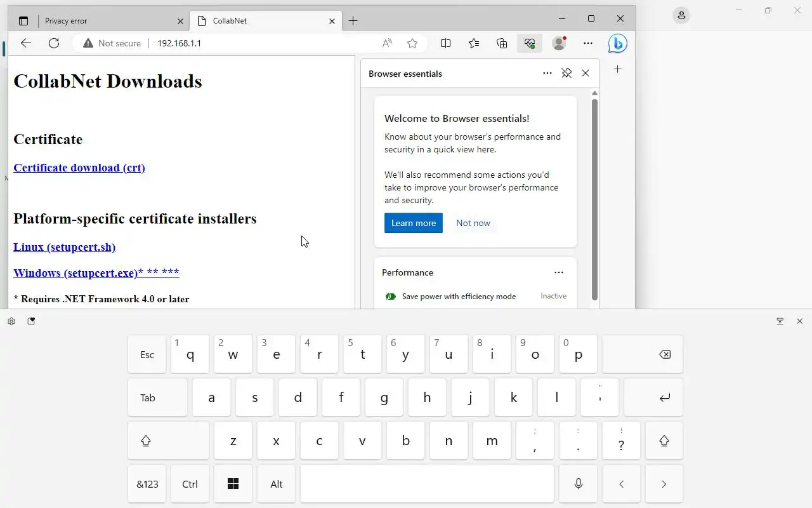Start voice typing with microphone key
Screen dimensions: 812x508
click(x=578, y=484)
